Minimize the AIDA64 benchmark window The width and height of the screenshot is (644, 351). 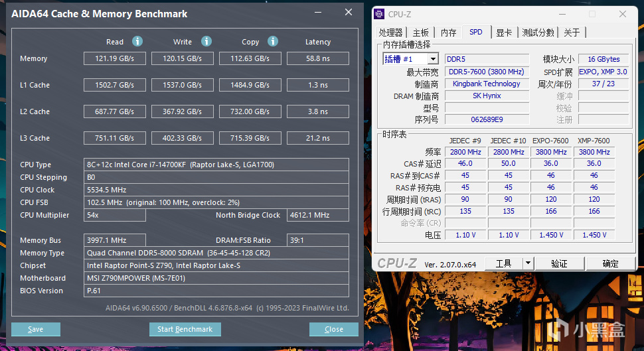(318, 13)
